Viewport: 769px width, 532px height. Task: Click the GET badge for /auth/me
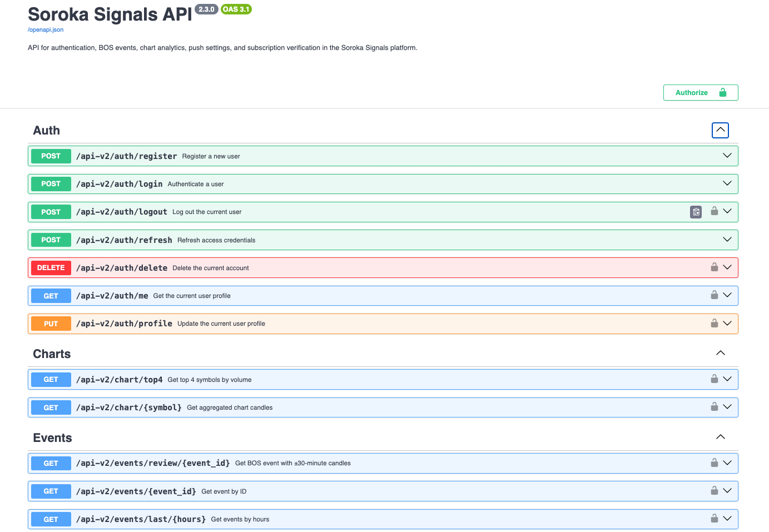coord(51,296)
